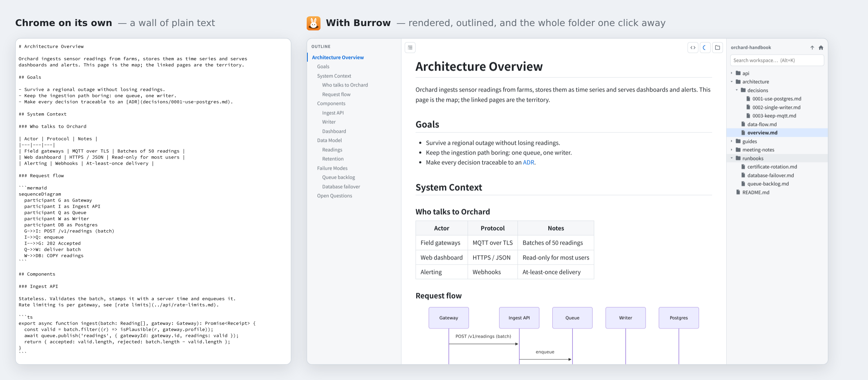The image size is (868, 380).
Task: Click the Postgres participant box in the diagram
Action: pos(679,318)
